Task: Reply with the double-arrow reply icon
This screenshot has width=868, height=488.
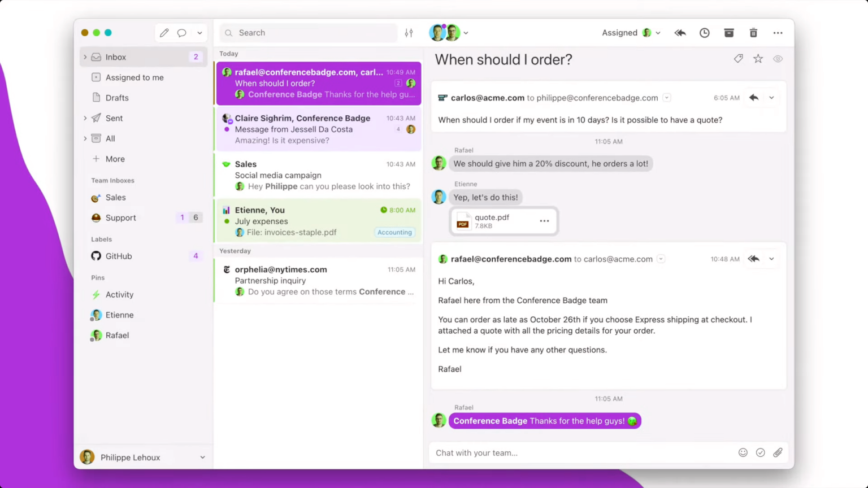Action: [x=680, y=33]
